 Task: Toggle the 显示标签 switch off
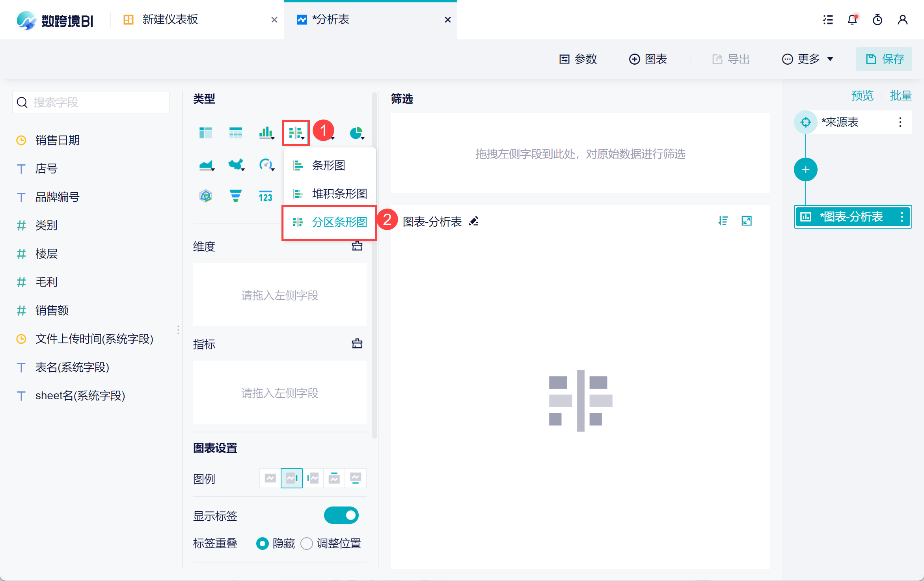coord(341,515)
